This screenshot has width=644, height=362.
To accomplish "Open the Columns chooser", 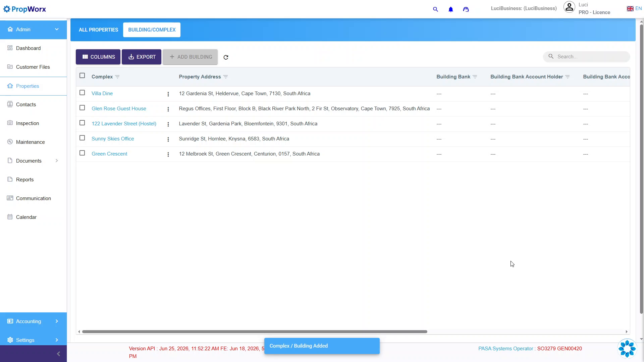I will (98, 57).
